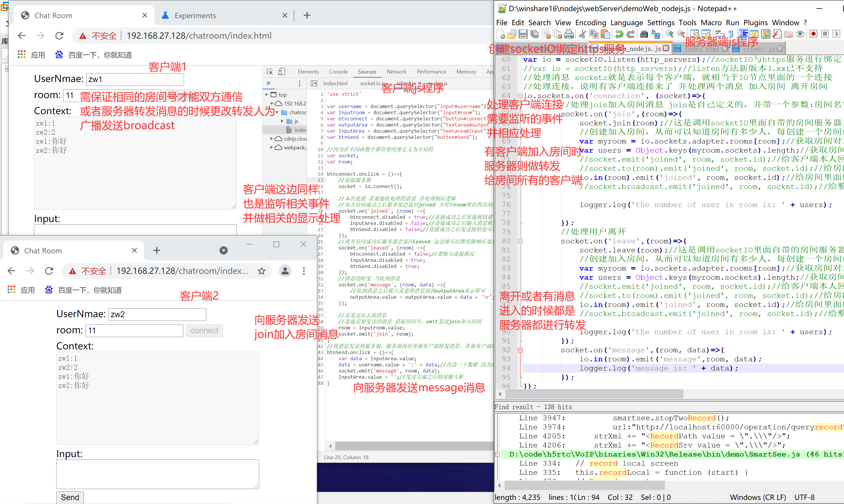Toggle DevTools device toolbar icon
This screenshot has height=504, width=844.
click(281, 72)
